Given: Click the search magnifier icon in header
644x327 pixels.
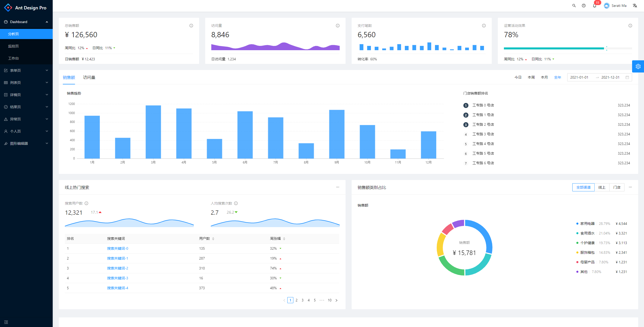Looking at the screenshot, I should (x=574, y=6).
